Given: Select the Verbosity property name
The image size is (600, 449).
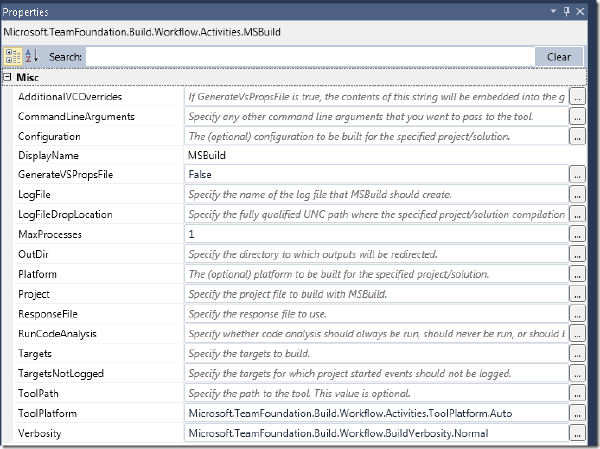Looking at the screenshot, I should [x=39, y=433].
